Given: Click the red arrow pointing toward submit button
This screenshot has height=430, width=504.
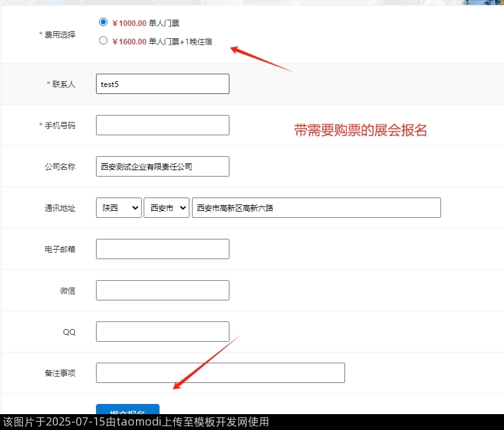Looking at the screenshot, I should pyautogui.click(x=205, y=363).
